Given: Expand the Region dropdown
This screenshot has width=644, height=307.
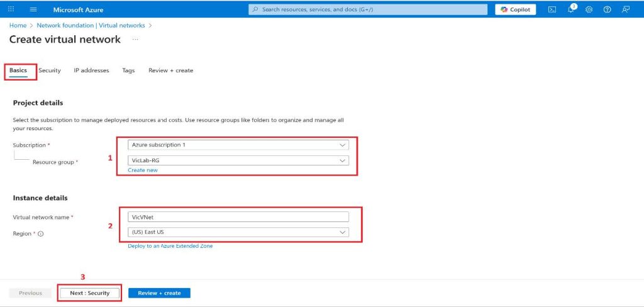Looking at the screenshot, I should [x=238, y=232].
